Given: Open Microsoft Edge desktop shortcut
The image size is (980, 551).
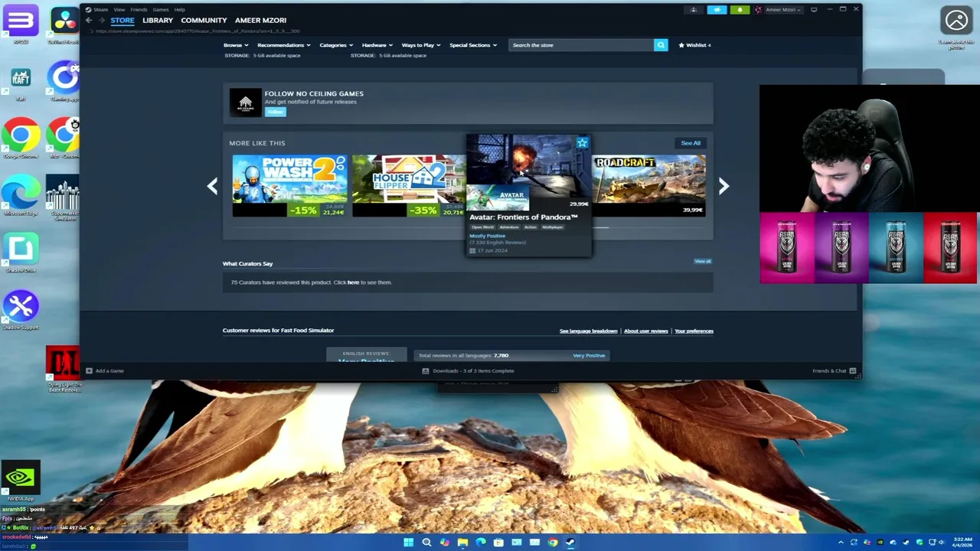Looking at the screenshot, I should pos(21,197).
